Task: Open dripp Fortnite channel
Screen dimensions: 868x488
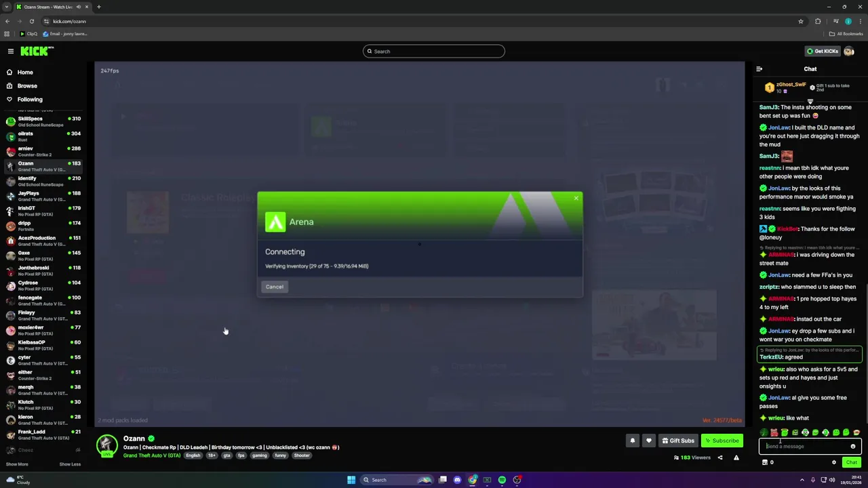Action: coord(42,226)
